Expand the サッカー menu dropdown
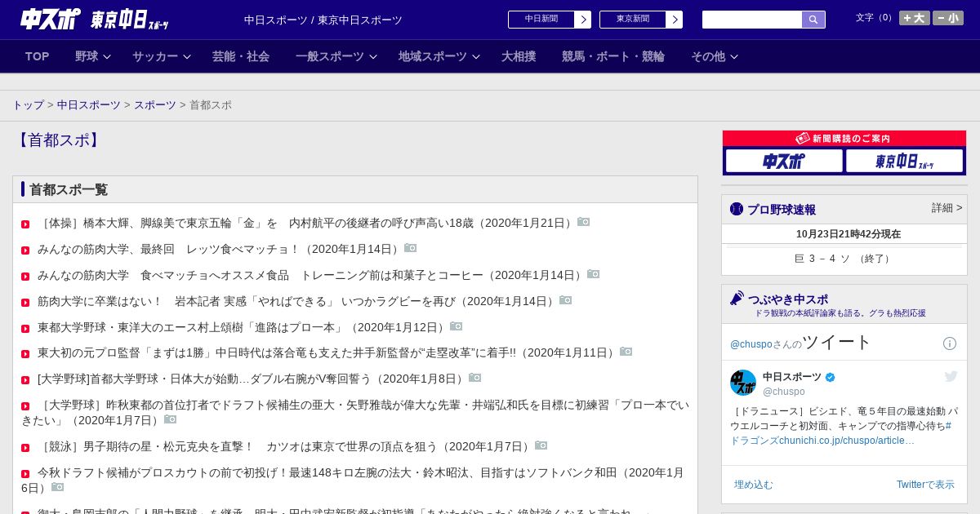980x514 pixels. point(162,56)
